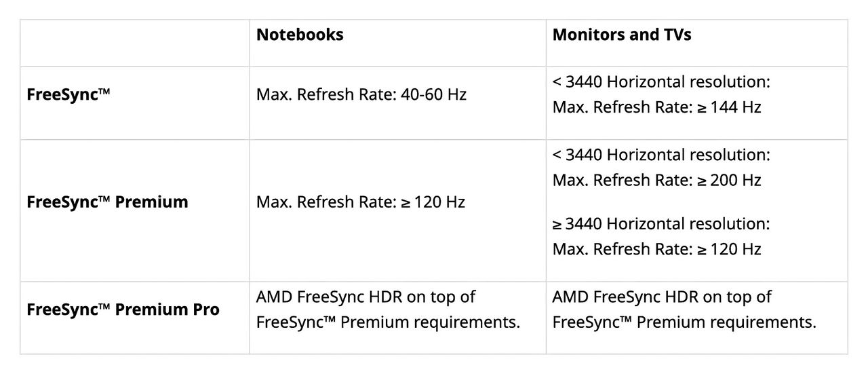Click 'FreeSync™ Premium requirements.' in Notebooks column
This screenshot has height=376, width=868.
(388, 322)
